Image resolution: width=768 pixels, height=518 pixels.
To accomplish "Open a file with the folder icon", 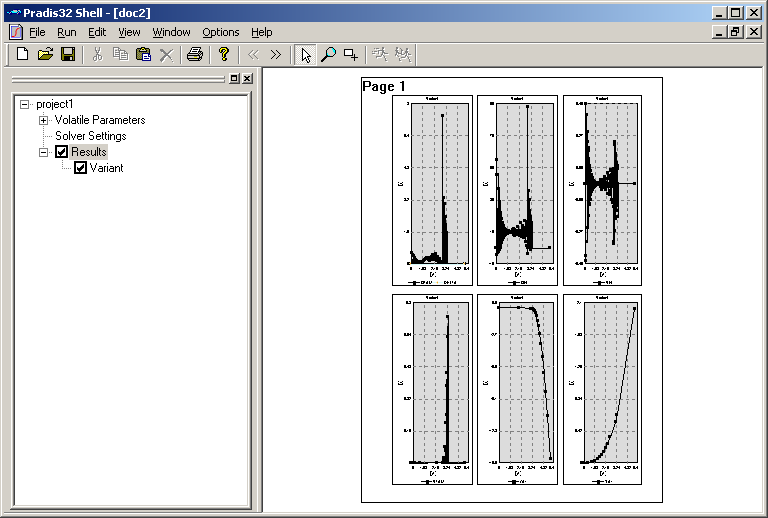I will 45,54.
